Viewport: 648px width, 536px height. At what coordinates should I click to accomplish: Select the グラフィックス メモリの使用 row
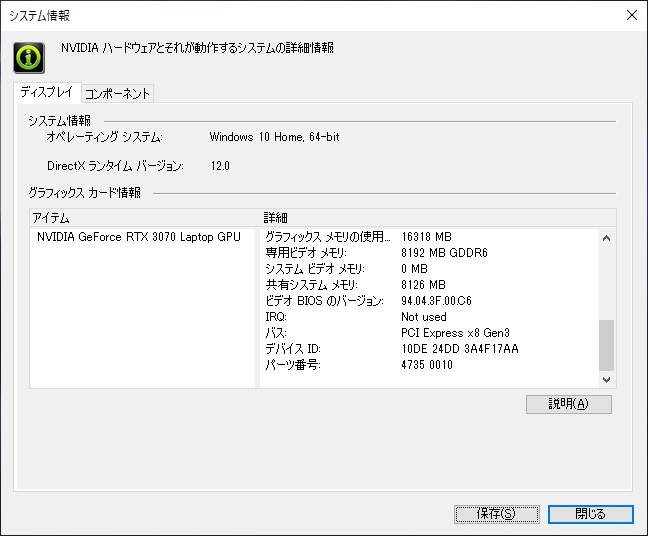pos(430,237)
